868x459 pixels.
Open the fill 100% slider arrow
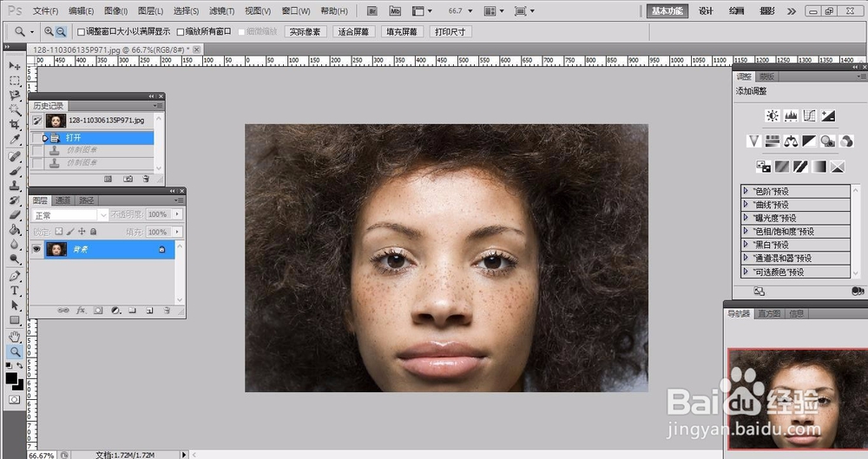pyautogui.click(x=177, y=232)
